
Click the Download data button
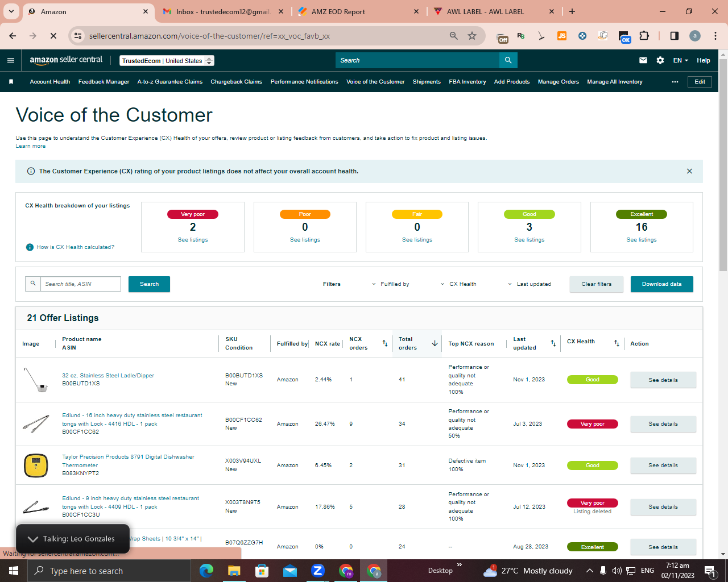pos(662,284)
